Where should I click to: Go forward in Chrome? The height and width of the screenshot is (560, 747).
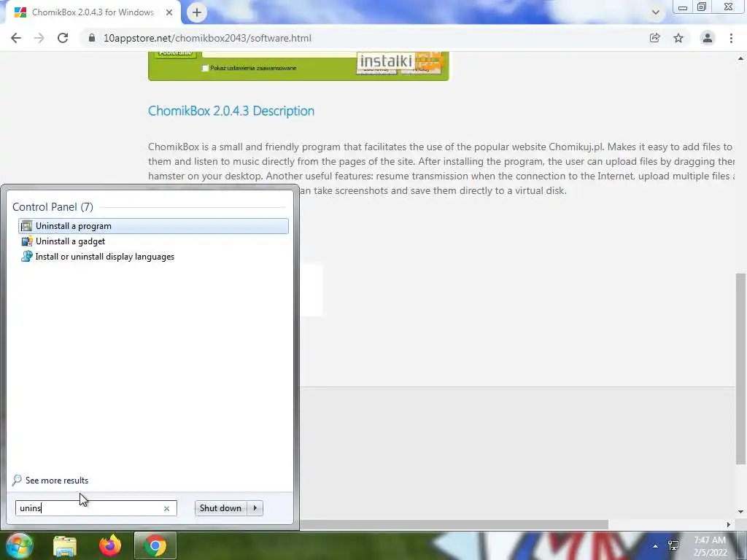pyautogui.click(x=39, y=38)
